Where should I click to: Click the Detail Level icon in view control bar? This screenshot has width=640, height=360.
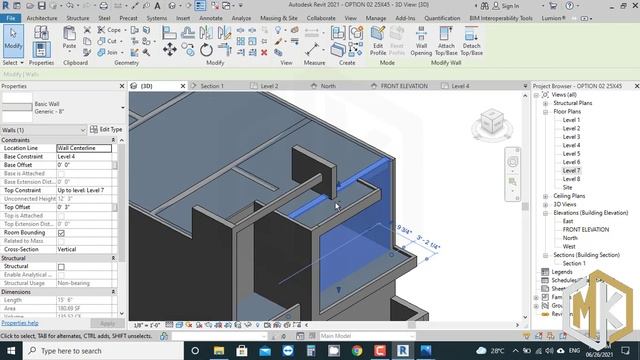click(169, 325)
